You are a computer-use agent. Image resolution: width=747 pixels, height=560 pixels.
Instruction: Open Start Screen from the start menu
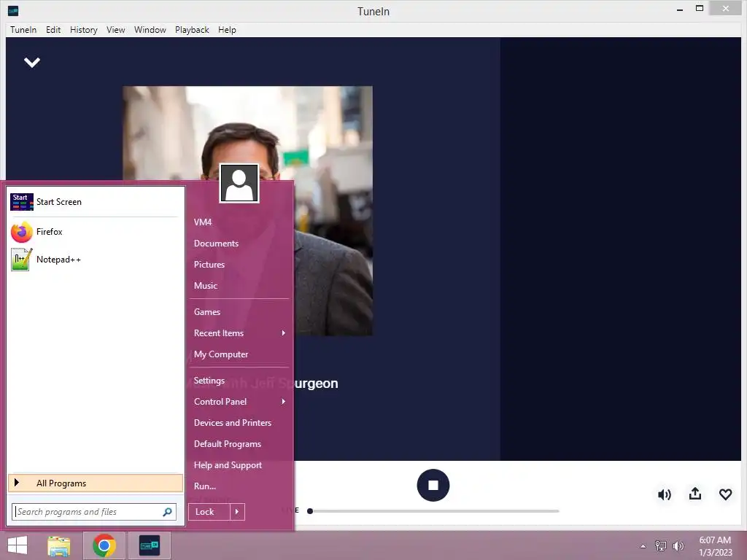point(96,202)
